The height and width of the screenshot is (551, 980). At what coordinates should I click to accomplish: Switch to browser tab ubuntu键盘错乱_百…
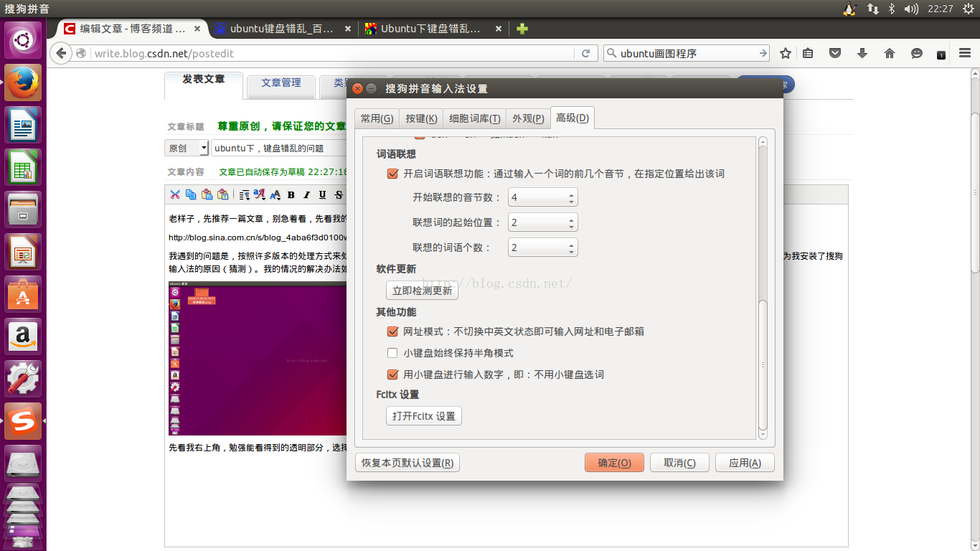tap(283, 29)
